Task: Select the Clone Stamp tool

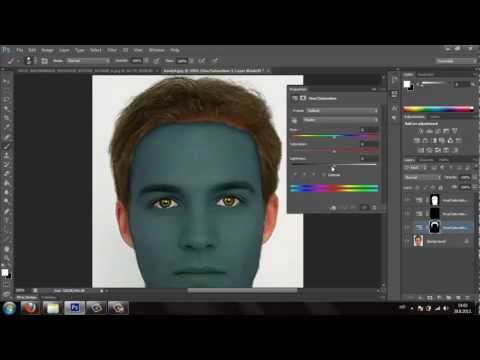Action: pyautogui.click(x=6, y=155)
